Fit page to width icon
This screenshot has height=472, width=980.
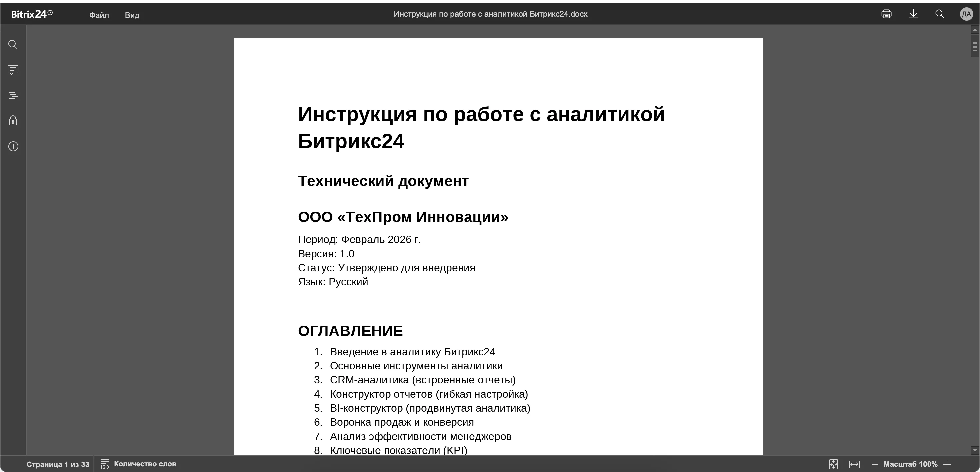(854, 464)
